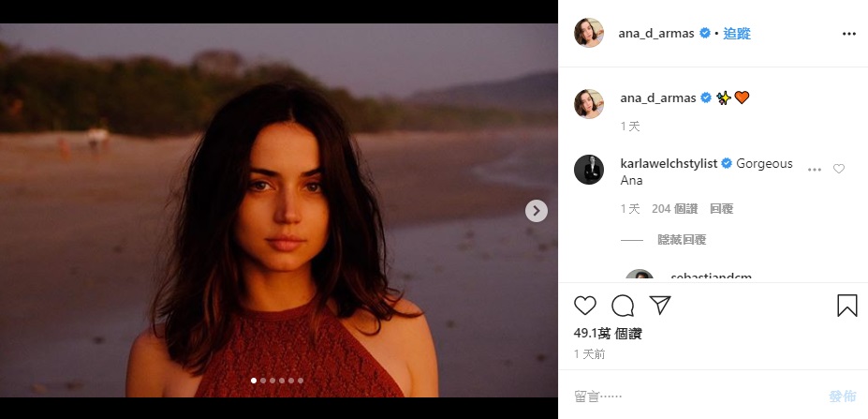Open the three-dot more options menu
The width and height of the screenshot is (868, 419).
click(848, 34)
